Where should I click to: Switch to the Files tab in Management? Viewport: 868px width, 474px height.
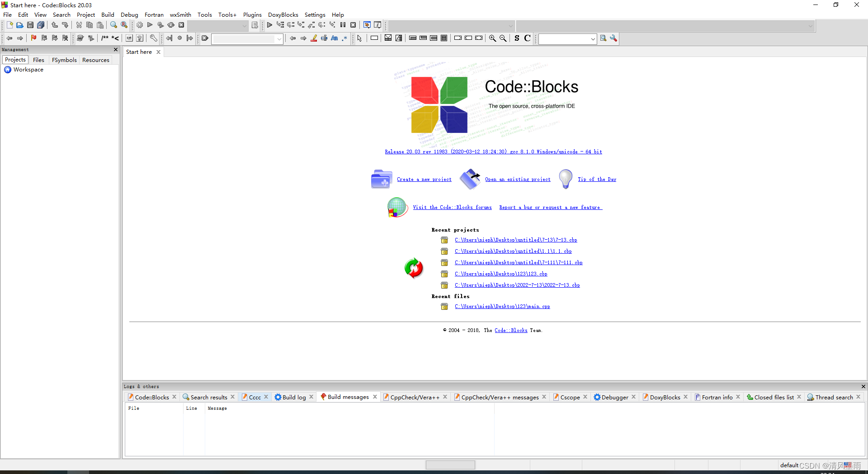[x=38, y=60]
